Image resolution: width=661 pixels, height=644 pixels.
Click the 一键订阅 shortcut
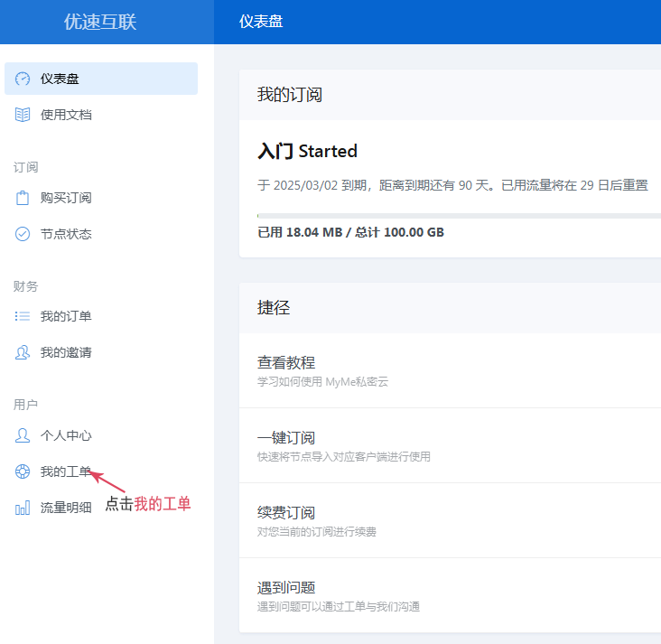[286, 437]
